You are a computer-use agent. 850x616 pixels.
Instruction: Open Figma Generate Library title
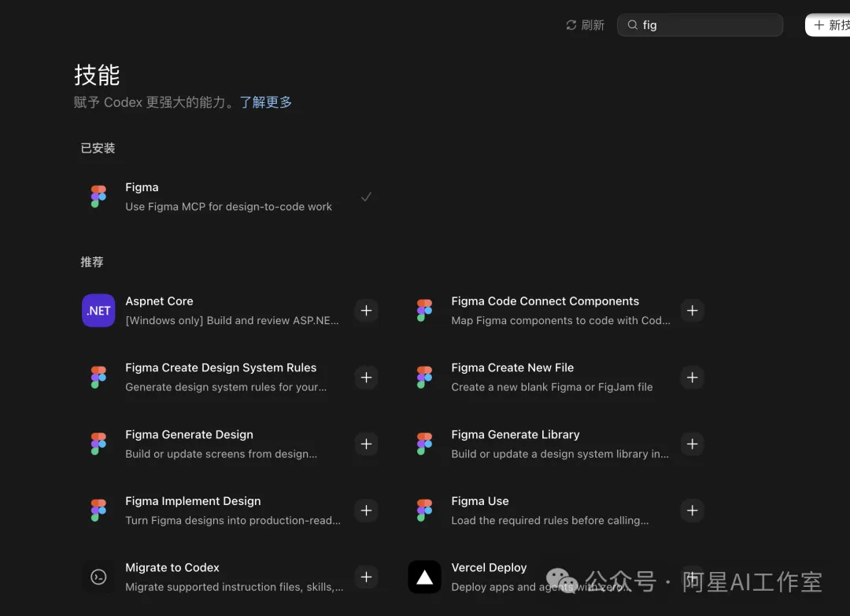click(x=515, y=434)
